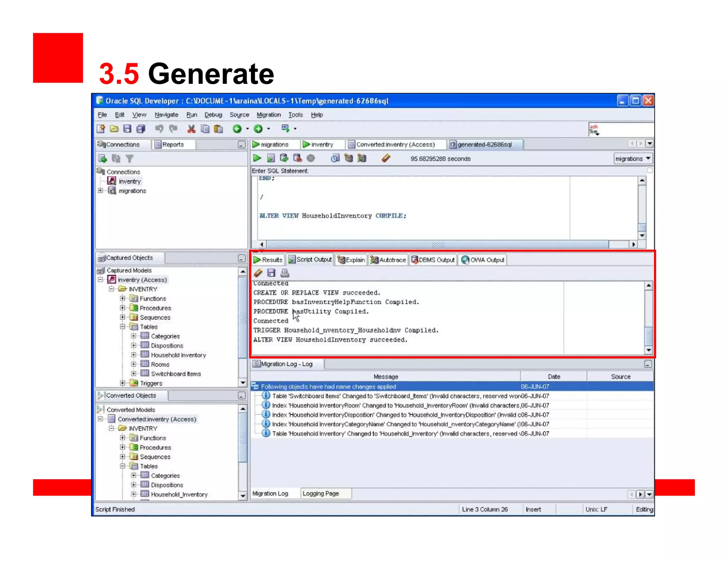The height and width of the screenshot is (562, 728).
Task: Click the ask Tom search field
Action: [621, 130]
